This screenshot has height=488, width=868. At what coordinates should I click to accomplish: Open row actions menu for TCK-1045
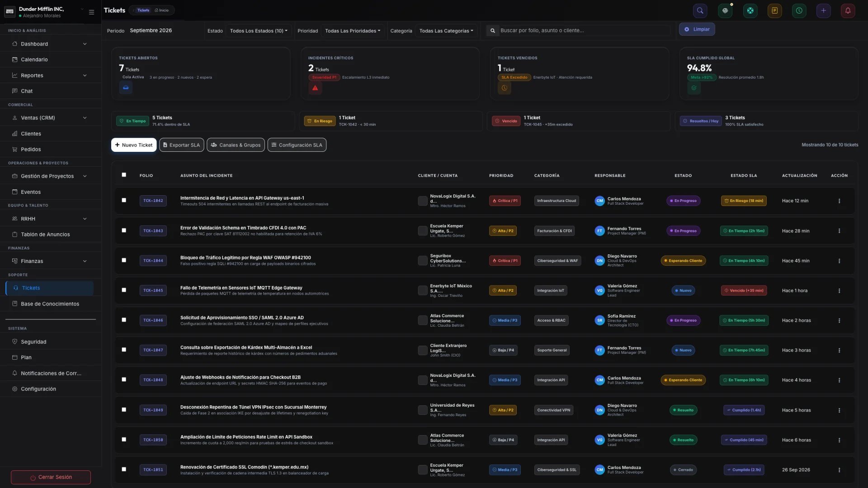[839, 291]
